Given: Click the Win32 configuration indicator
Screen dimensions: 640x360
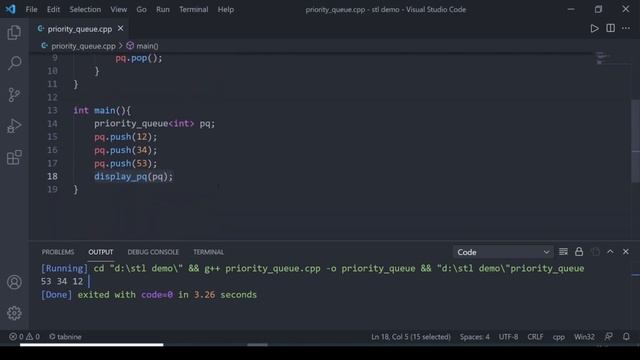Looking at the screenshot, I should [x=584, y=337].
